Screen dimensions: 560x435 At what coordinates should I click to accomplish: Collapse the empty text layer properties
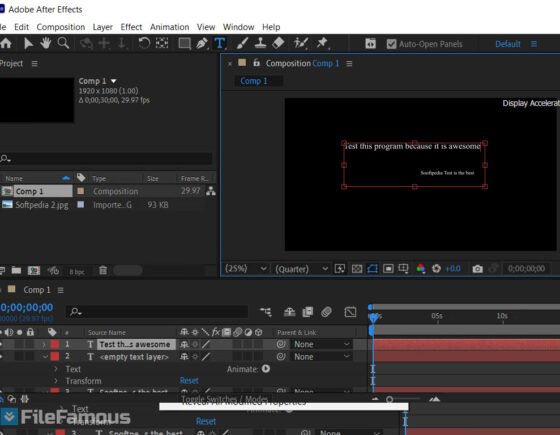[45, 356]
